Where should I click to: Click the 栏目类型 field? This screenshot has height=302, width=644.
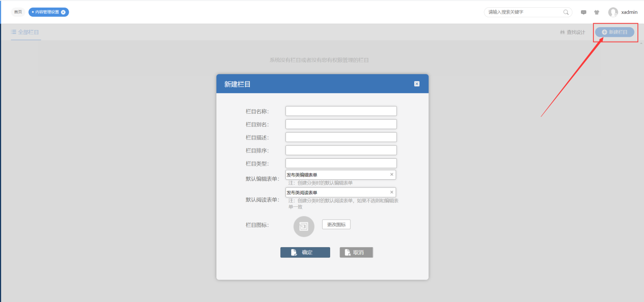[x=341, y=163]
